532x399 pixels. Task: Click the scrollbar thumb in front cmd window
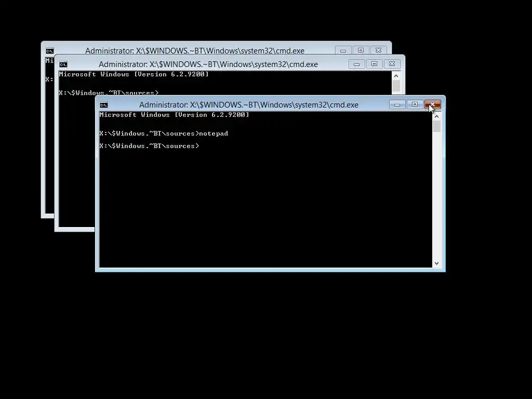(x=436, y=126)
